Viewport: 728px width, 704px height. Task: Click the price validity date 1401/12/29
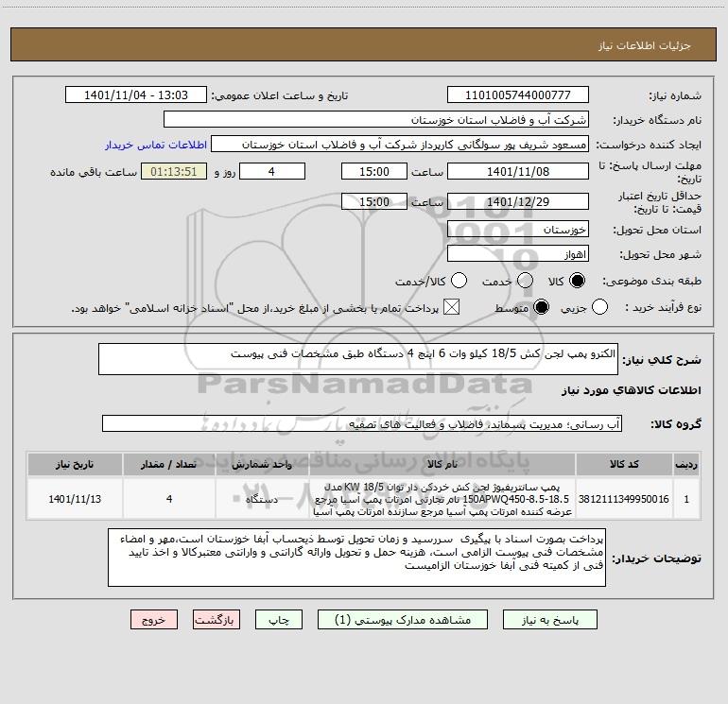(x=518, y=202)
